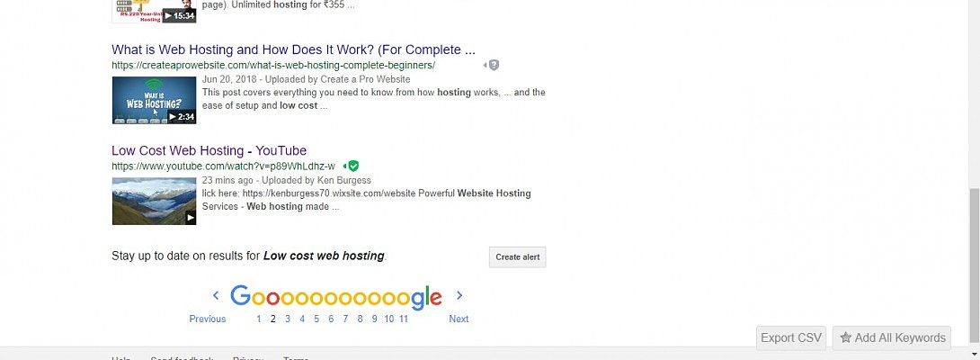This screenshot has height=360, width=980.
Task: Open the What is Web Hosting video thumbnail
Action: 155,100
